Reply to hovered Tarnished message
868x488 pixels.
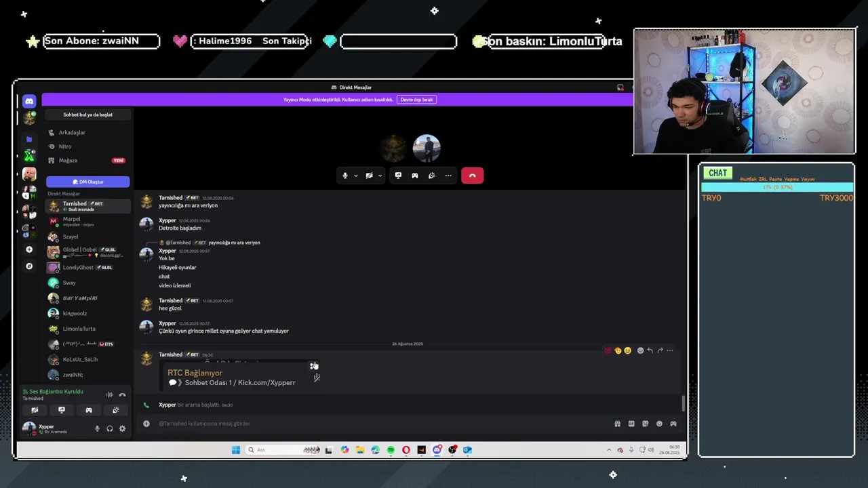[x=650, y=350]
